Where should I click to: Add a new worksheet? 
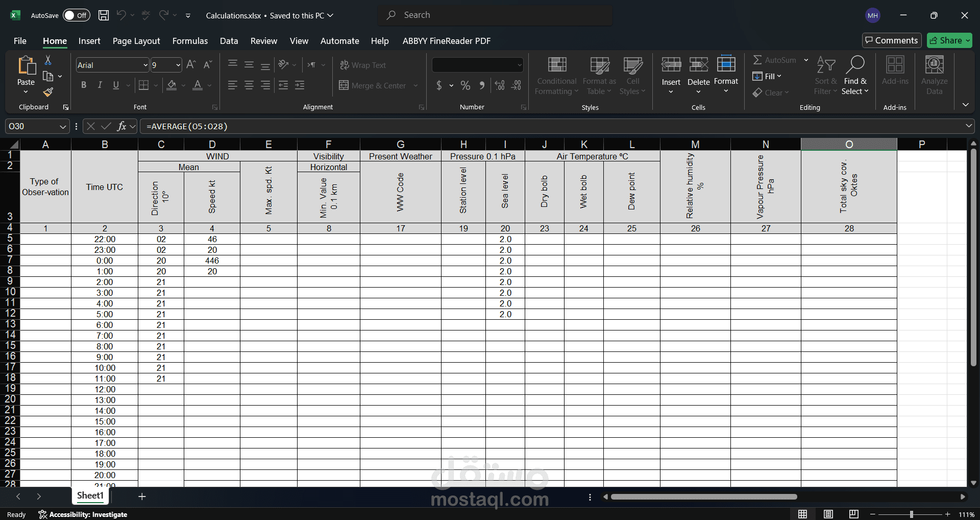pyautogui.click(x=142, y=496)
